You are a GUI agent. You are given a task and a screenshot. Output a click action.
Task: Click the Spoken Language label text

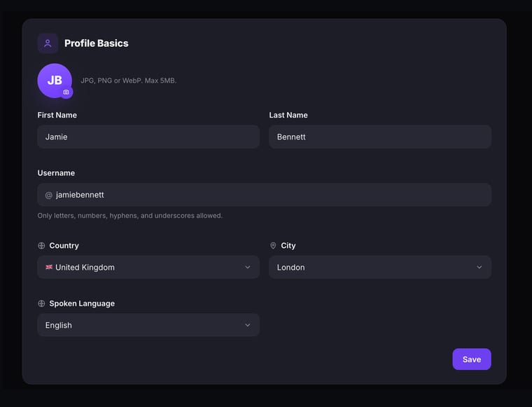click(x=82, y=303)
